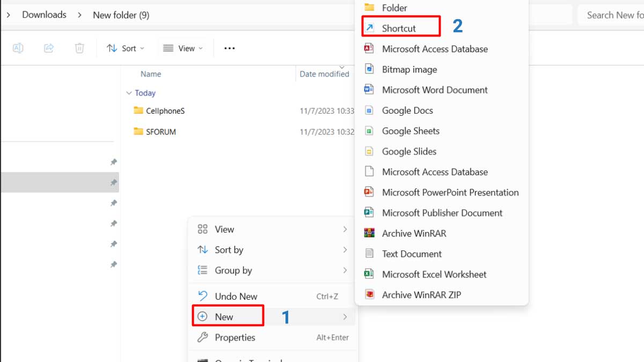This screenshot has width=644, height=362.
Task: Choose Undo New in context menu
Action: 273,297
